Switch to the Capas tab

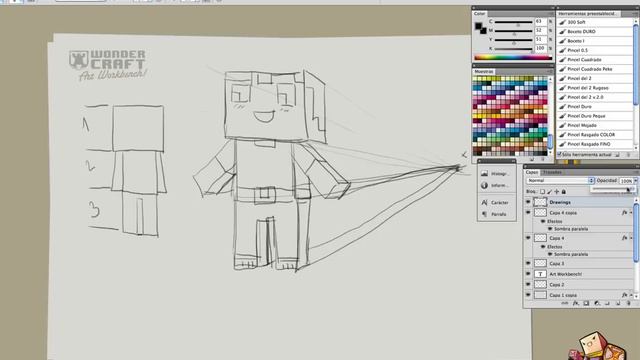(531, 172)
